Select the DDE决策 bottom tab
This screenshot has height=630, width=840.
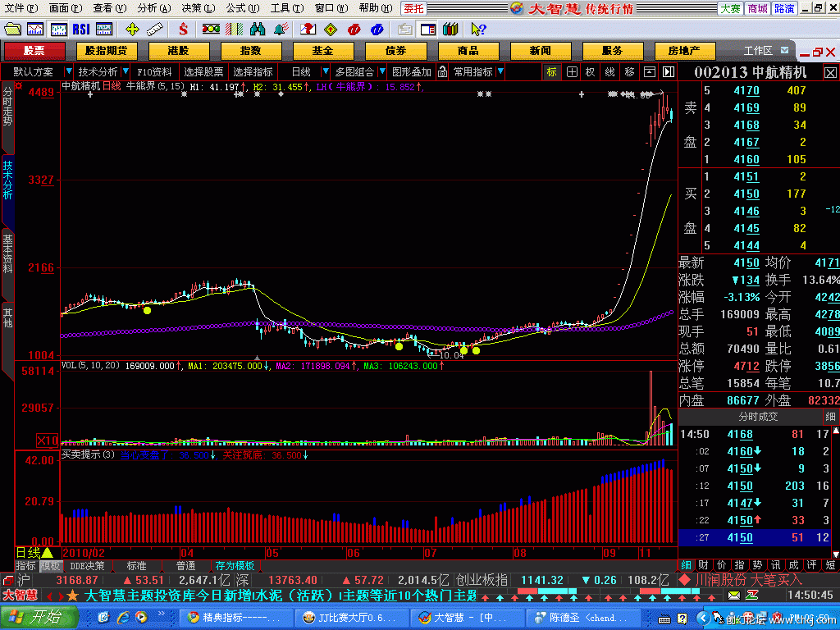coord(87,565)
